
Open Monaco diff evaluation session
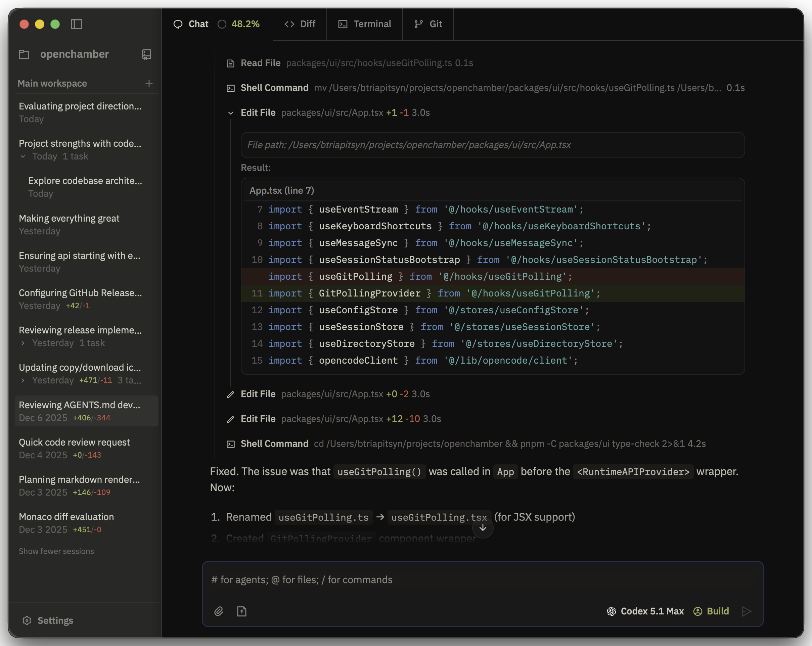(x=86, y=522)
